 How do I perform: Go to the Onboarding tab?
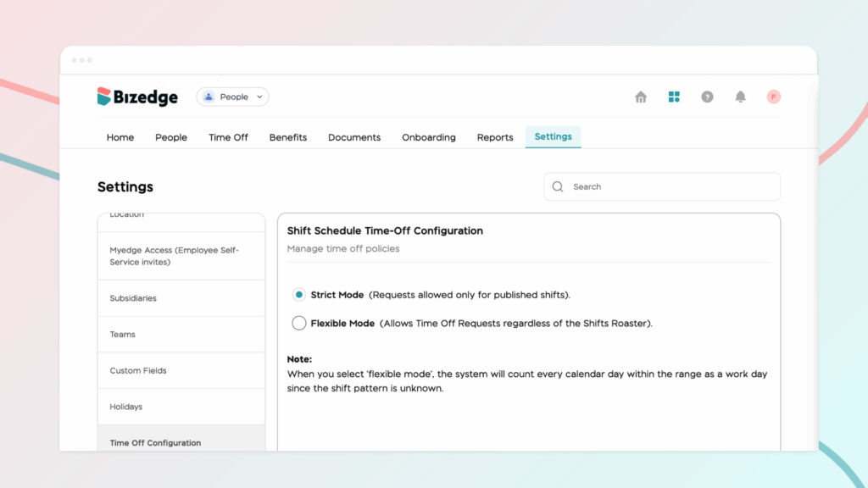click(428, 137)
